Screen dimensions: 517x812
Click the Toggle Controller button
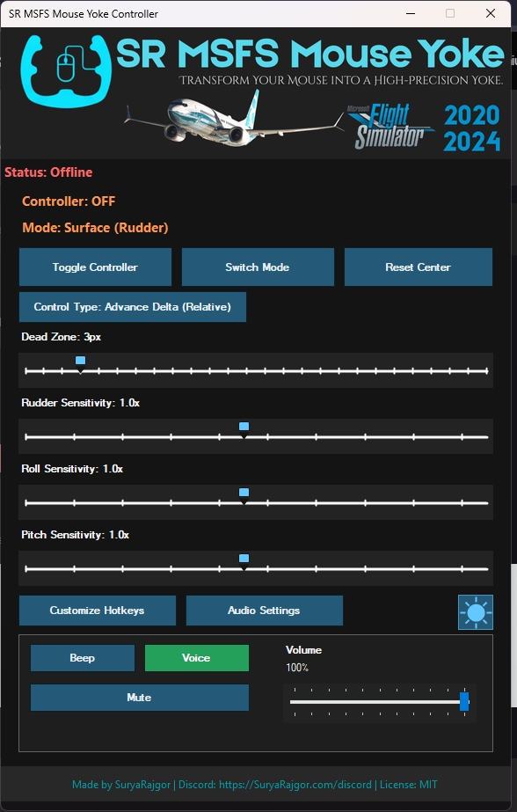(95, 267)
